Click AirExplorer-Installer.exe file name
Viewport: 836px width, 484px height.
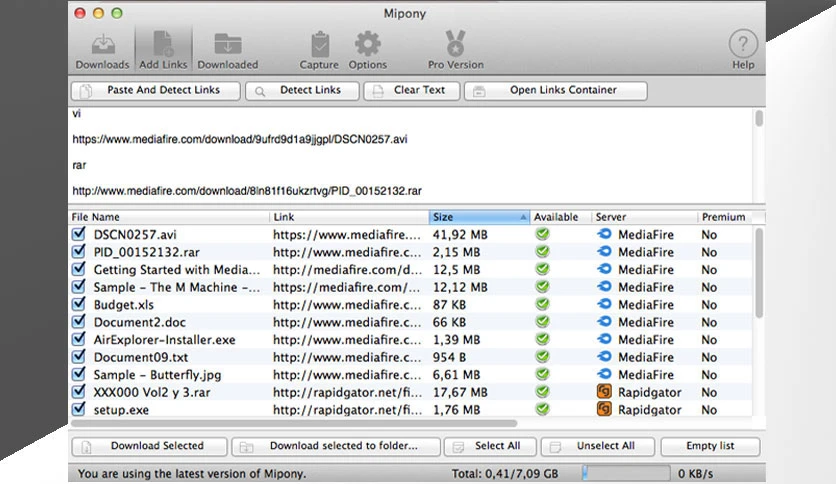pyautogui.click(x=164, y=340)
